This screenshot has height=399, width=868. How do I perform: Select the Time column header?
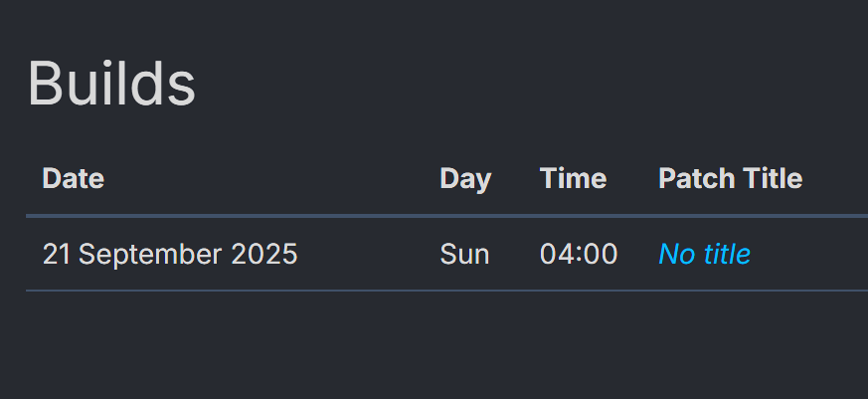[573, 178]
